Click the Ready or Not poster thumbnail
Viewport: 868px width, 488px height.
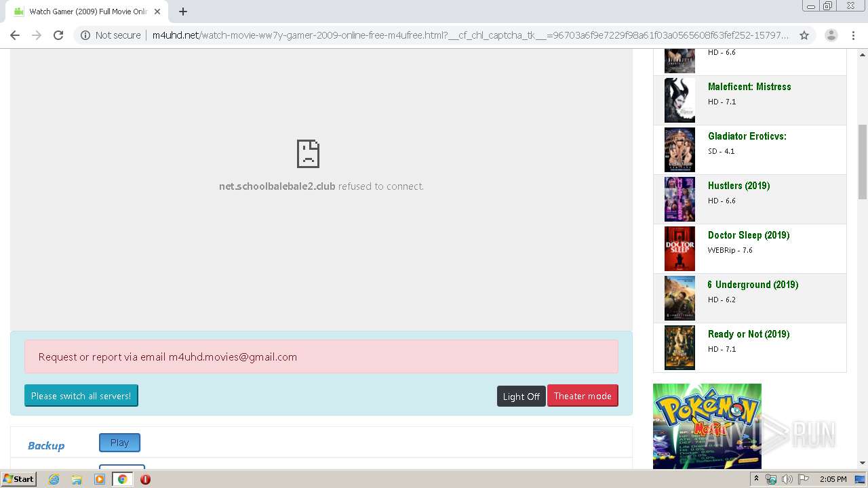coord(679,348)
